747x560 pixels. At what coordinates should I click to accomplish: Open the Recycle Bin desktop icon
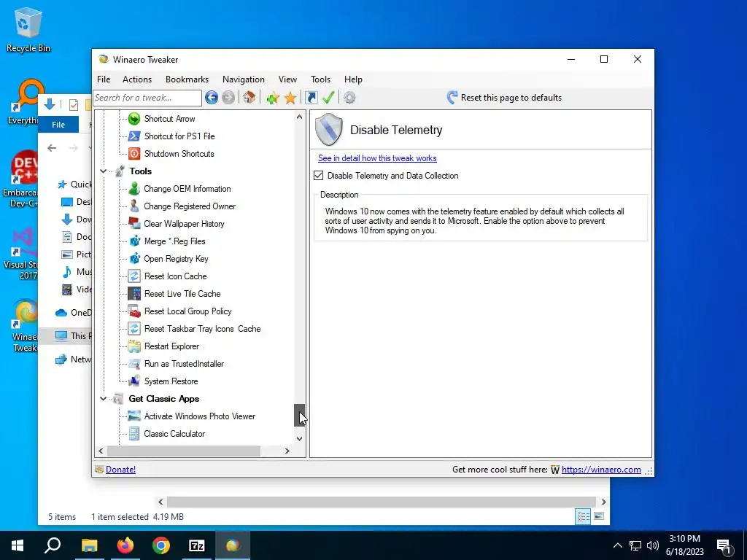coord(28,29)
